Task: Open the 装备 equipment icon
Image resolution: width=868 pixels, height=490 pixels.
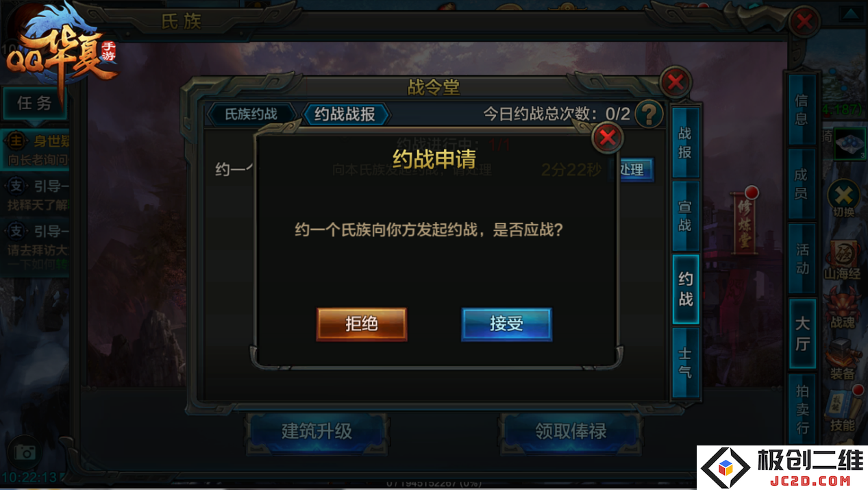Action: pos(842,358)
